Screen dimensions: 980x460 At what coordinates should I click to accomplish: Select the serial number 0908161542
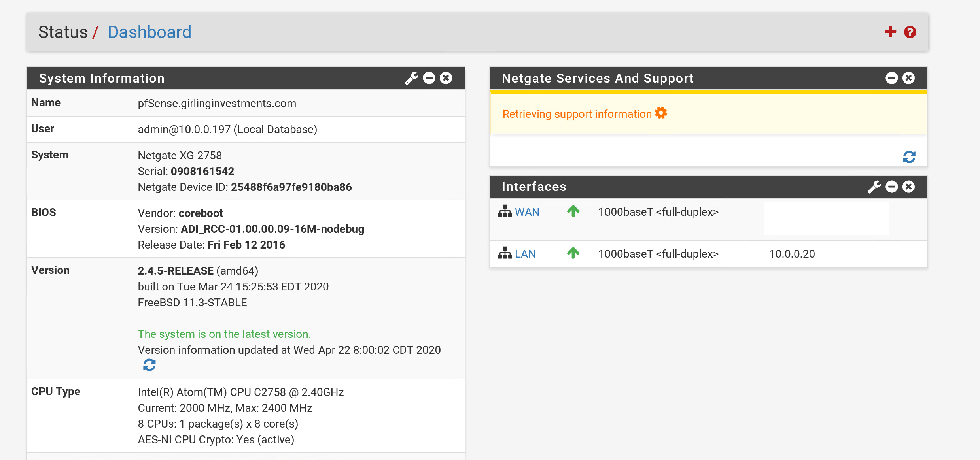pos(202,171)
